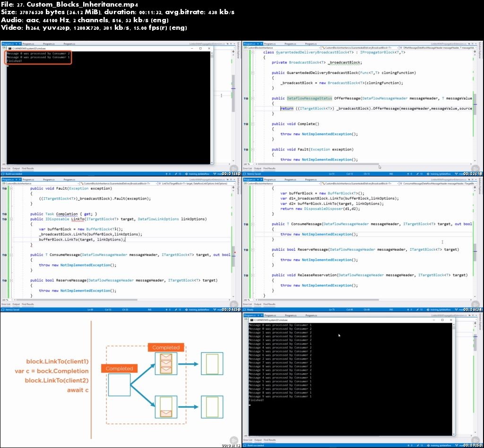Click console vertical scrollbar in 00:01:40 frame
This screenshot has height=448, width=484.
click(x=212, y=107)
